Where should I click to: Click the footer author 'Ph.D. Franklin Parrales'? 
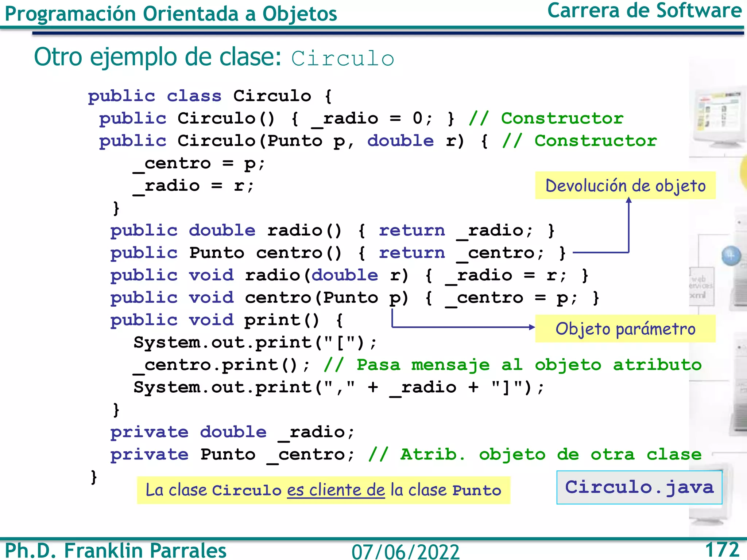pos(116,550)
